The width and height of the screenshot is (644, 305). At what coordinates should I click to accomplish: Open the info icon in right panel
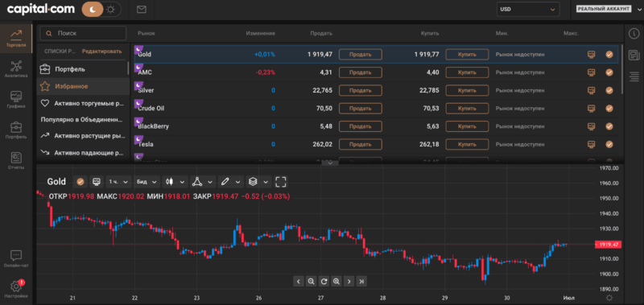[x=634, y=33]
